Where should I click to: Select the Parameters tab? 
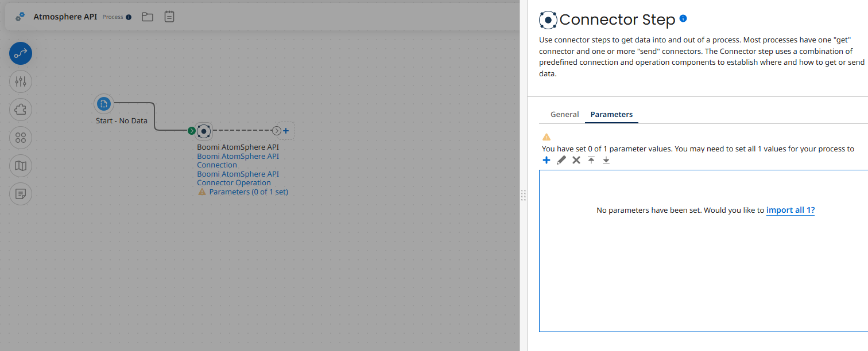(x=611, y=114)
